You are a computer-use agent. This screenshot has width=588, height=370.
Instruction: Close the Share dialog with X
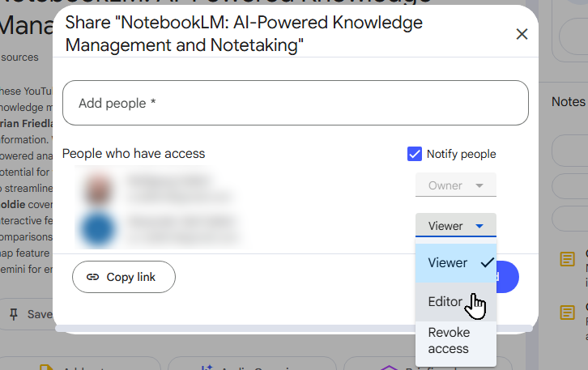click(522, 34)
